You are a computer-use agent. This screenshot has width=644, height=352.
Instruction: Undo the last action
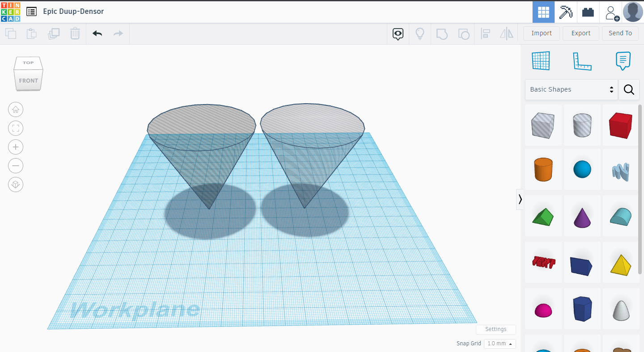(x=97, y=34)
